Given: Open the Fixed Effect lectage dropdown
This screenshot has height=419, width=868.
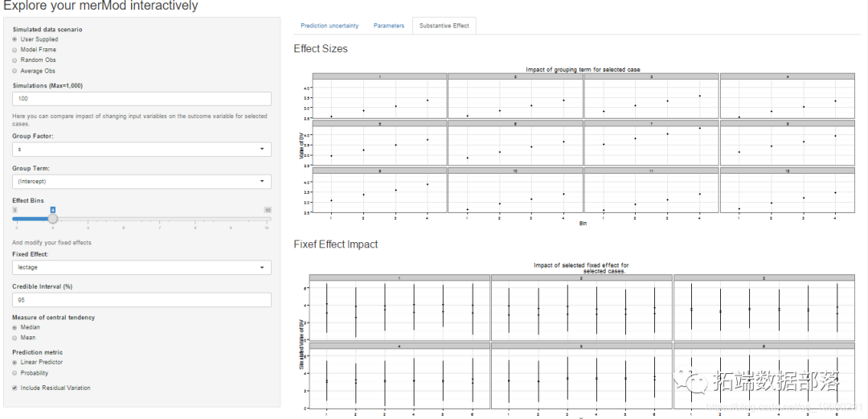Looking at the screenshot, I should click(141, 268).
